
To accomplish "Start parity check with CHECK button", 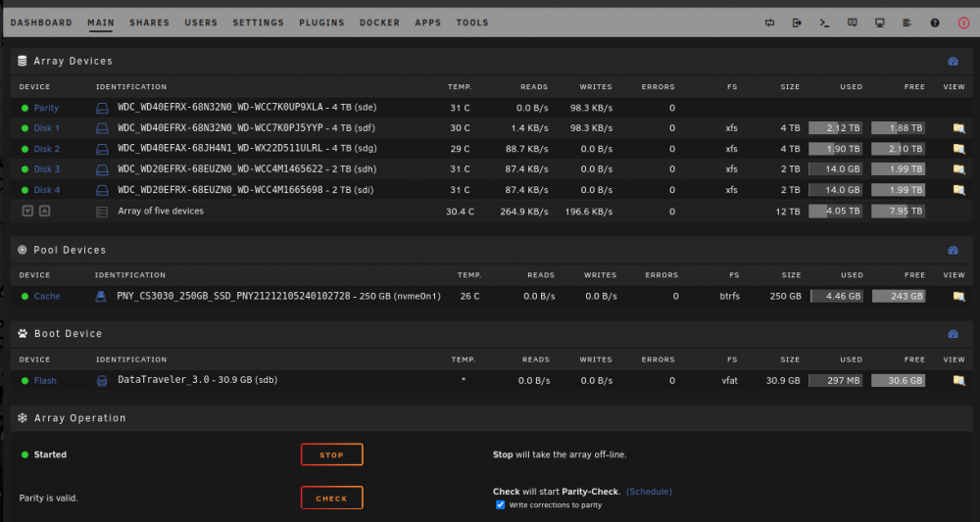I will [x=332, y=498].
